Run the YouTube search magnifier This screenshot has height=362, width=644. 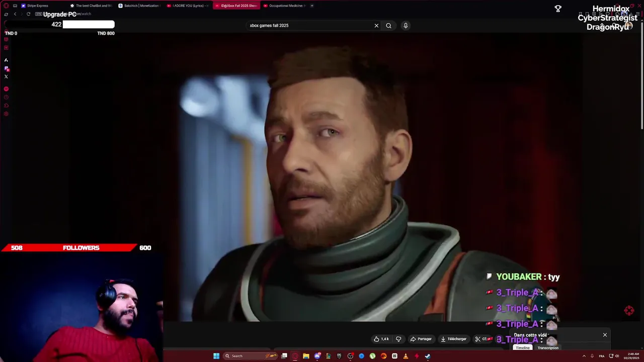(388, 26)
